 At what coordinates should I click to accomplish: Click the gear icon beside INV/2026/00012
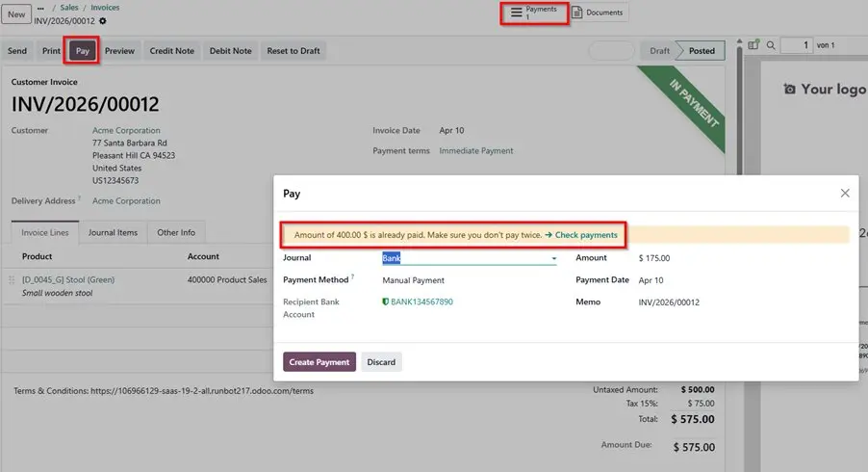tap(103, 21)
